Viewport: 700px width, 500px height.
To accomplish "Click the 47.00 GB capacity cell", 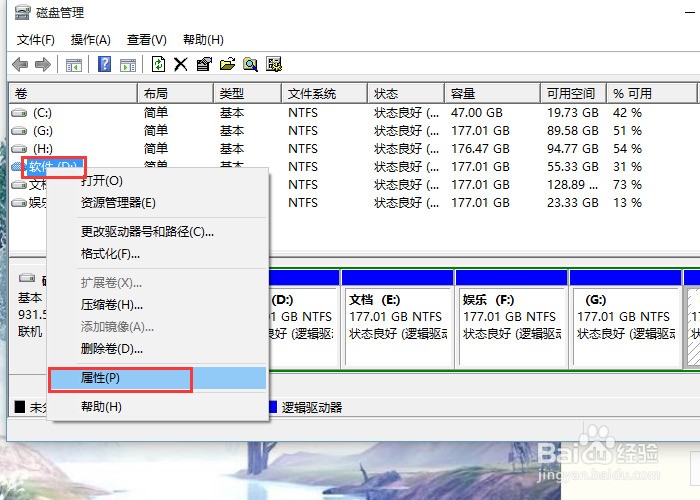I will (x=476, y=113).
